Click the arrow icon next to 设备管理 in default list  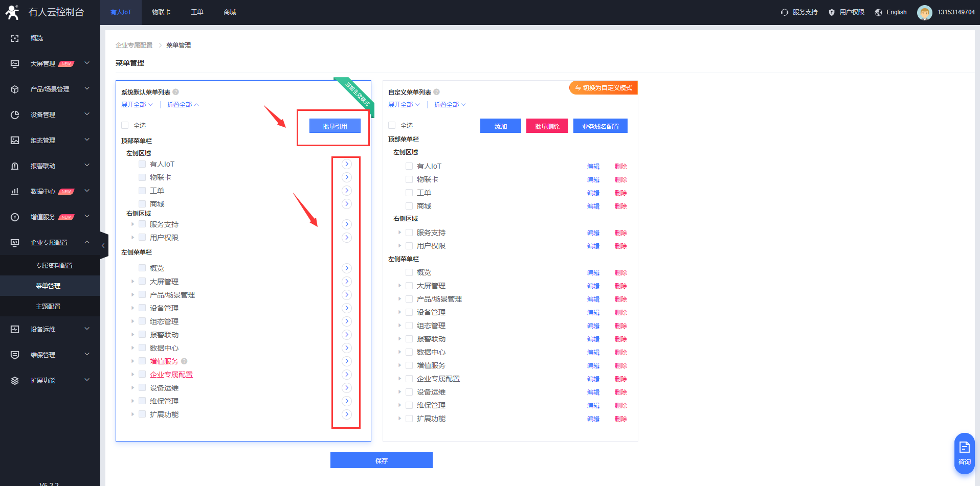346,308
